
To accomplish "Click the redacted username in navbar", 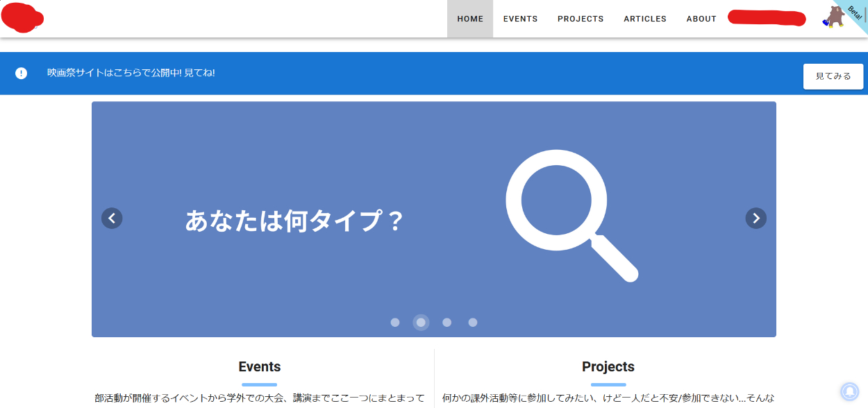I will pos(767,18).
